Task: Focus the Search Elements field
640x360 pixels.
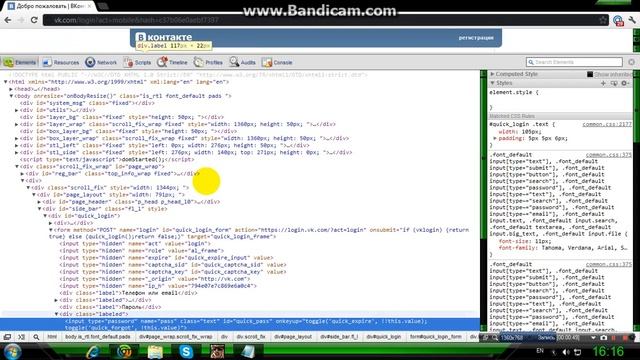Action: pos(574,62)
